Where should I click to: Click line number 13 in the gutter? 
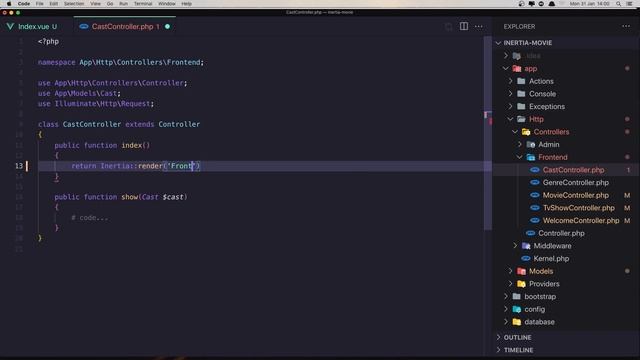point(19,166)
